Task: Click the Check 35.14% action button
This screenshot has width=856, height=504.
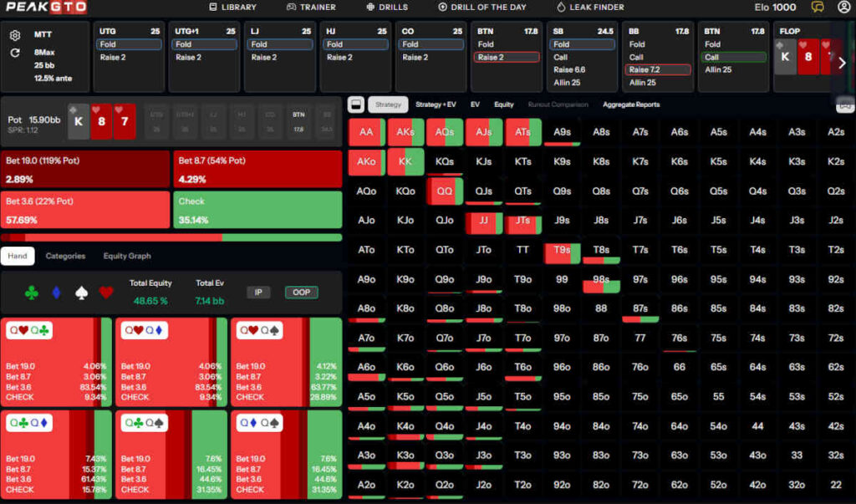Action: 257,211
